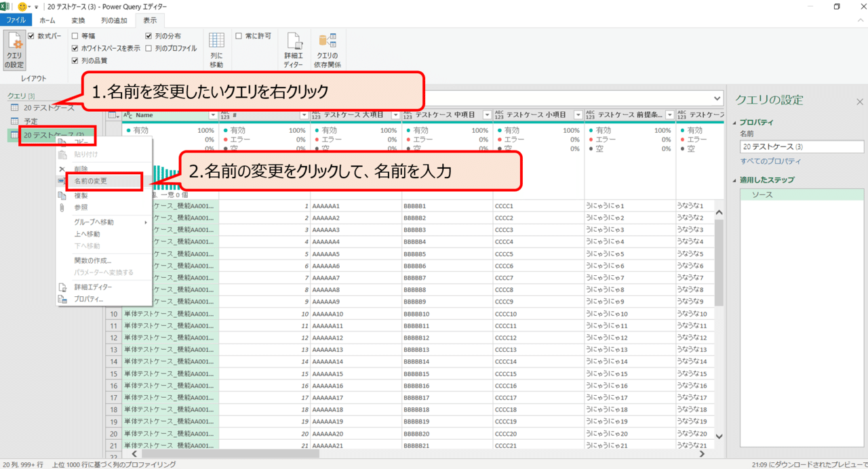Switch to the 列の追加 ribbon tab

pos(113,20)
